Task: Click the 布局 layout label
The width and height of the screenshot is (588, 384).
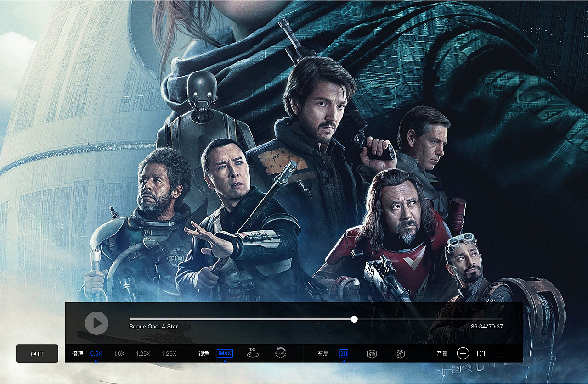Action: coord(323,354)
